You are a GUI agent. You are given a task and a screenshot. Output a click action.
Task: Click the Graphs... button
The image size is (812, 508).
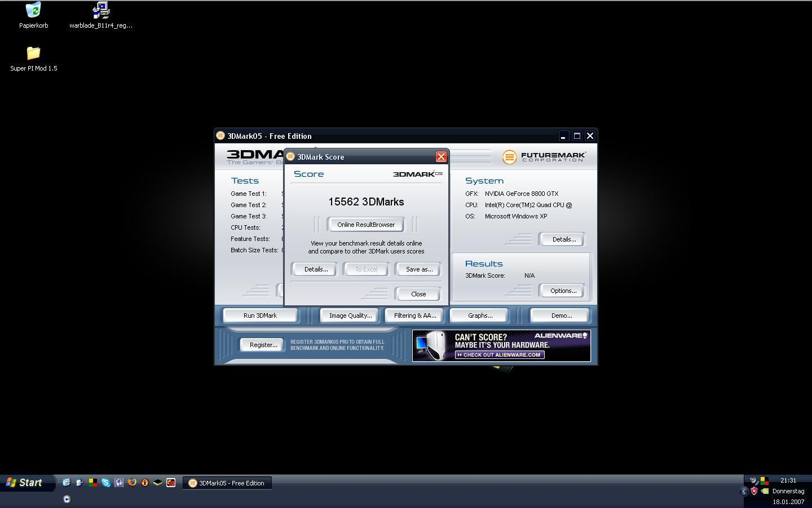[x=480, y=316]
